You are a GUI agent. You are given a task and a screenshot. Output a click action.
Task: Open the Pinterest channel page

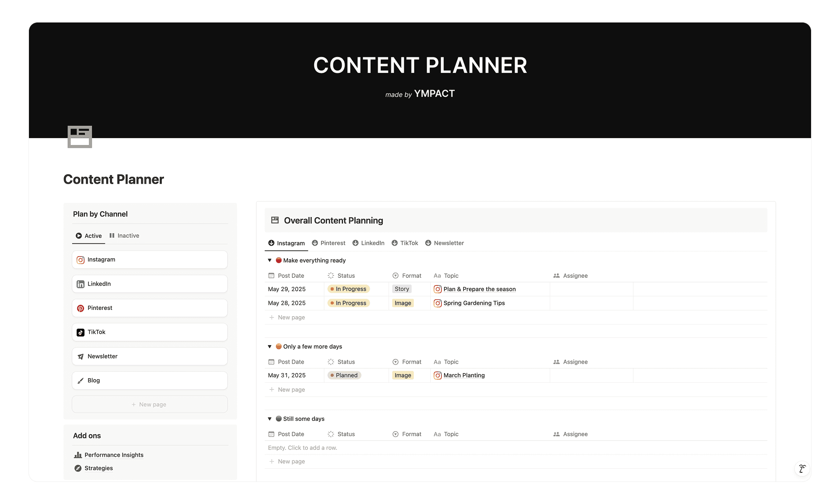pos(150,308)
